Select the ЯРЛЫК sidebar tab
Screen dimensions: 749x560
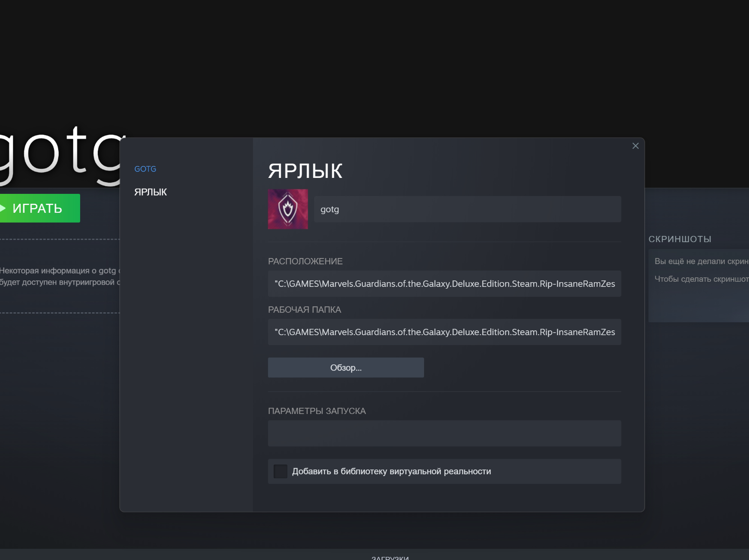150,192
